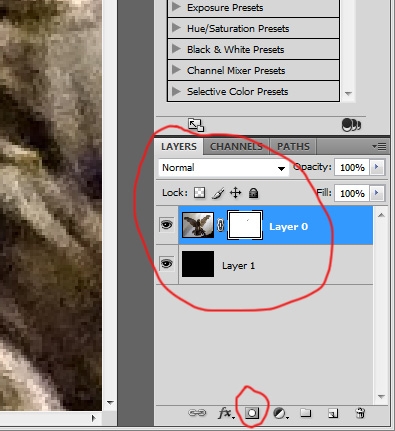Click canvas horizontal scroll right arrow
The image size is (395, 431).
pos(94,418)
